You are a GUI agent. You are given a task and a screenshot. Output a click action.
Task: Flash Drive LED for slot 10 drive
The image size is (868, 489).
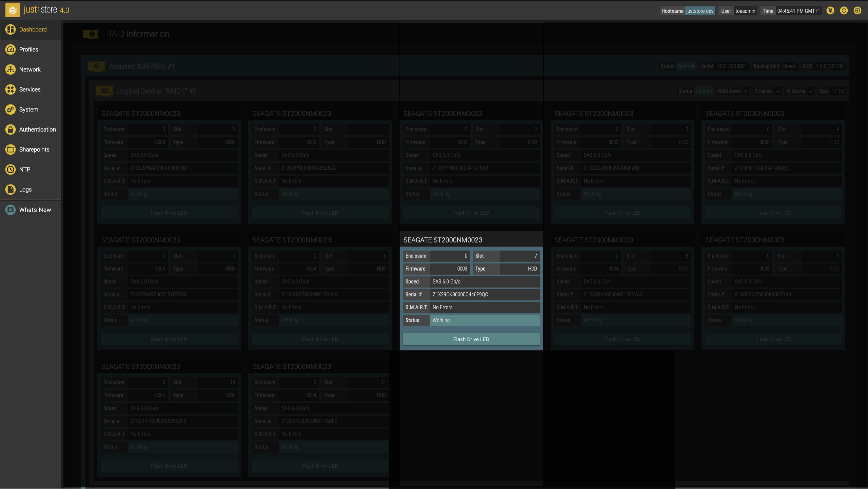(169, 466)
